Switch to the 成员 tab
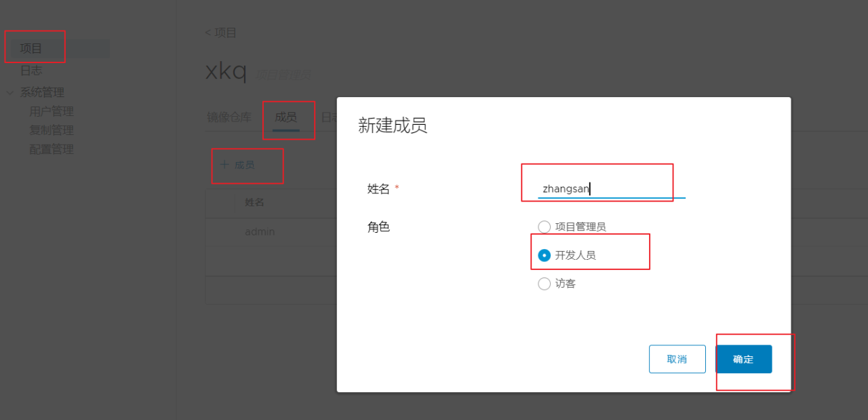 285,117
